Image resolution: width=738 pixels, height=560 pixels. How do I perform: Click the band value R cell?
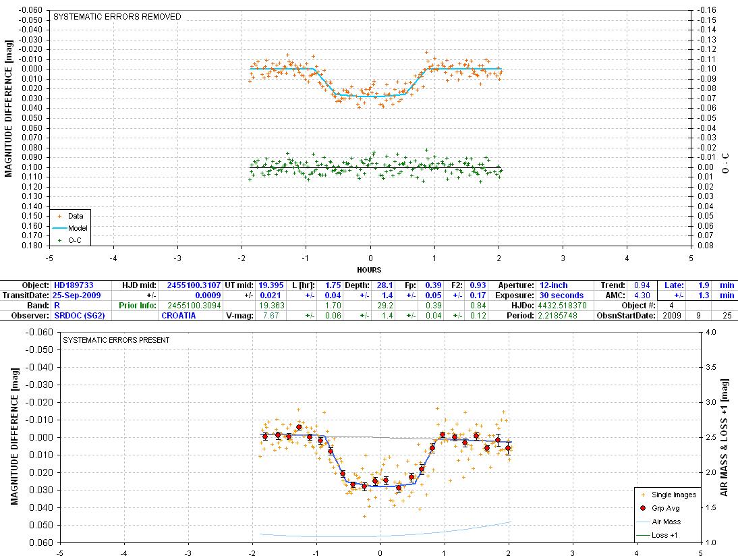tap(57, 306)
